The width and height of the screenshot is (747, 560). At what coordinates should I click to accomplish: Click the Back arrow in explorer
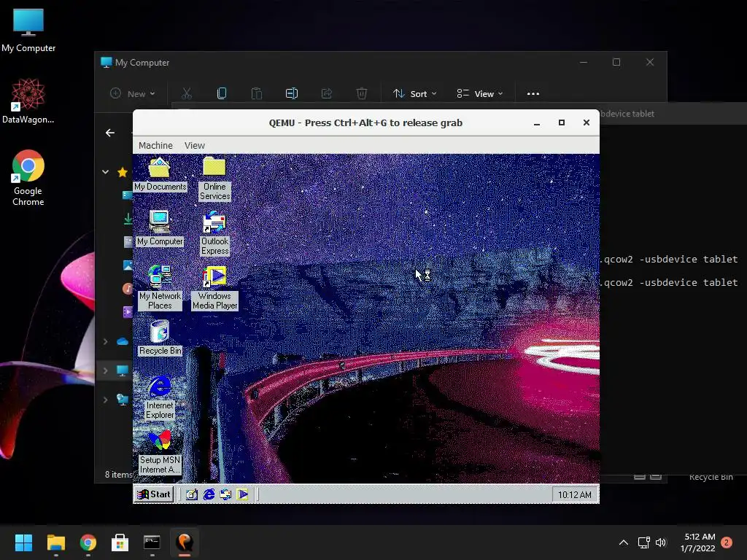pyautogui.click(x=110, y=133)
